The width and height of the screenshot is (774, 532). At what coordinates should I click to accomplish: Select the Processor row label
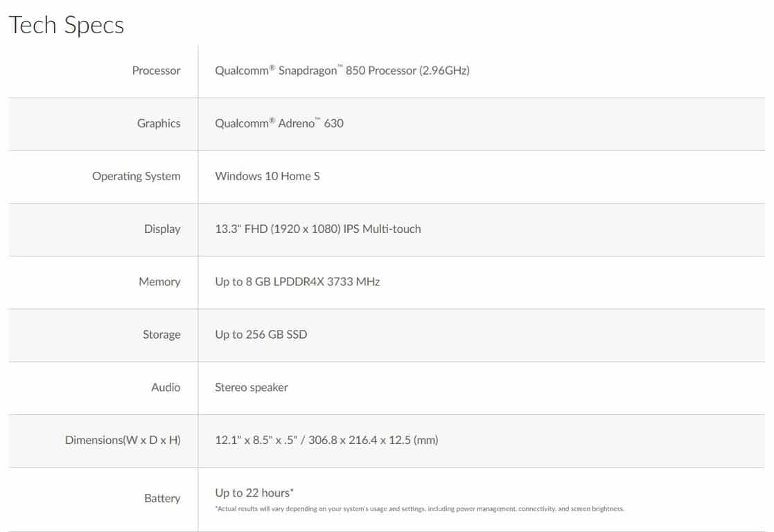(156, 71)
